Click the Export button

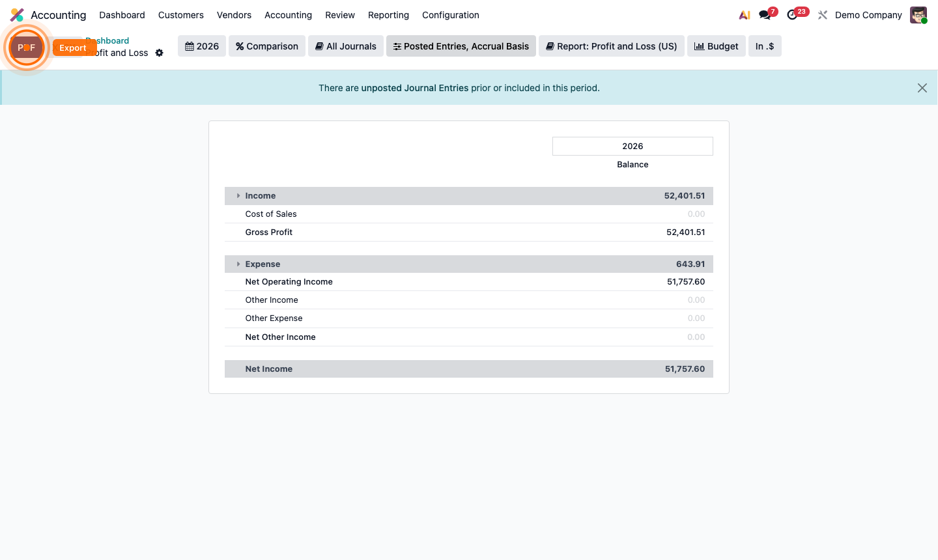[74, 47]
